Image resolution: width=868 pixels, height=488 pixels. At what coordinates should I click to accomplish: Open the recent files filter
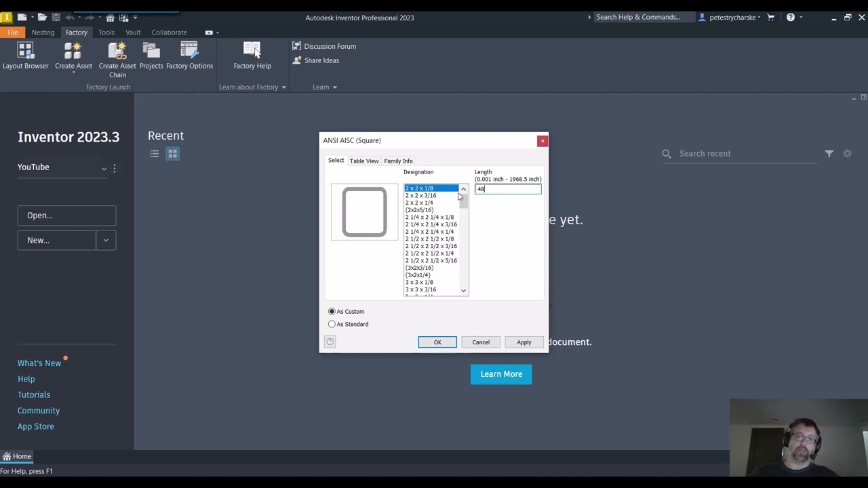[829, 154]
